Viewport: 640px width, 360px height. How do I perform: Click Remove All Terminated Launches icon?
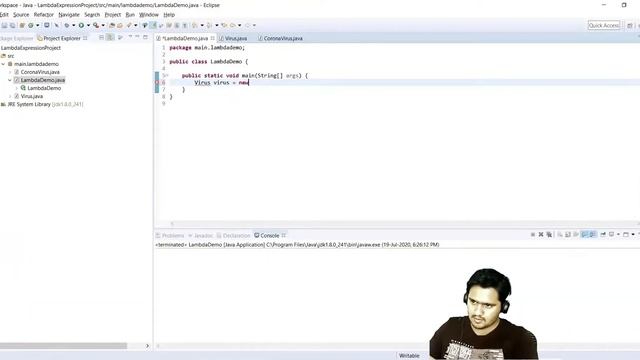pos(549,234)
